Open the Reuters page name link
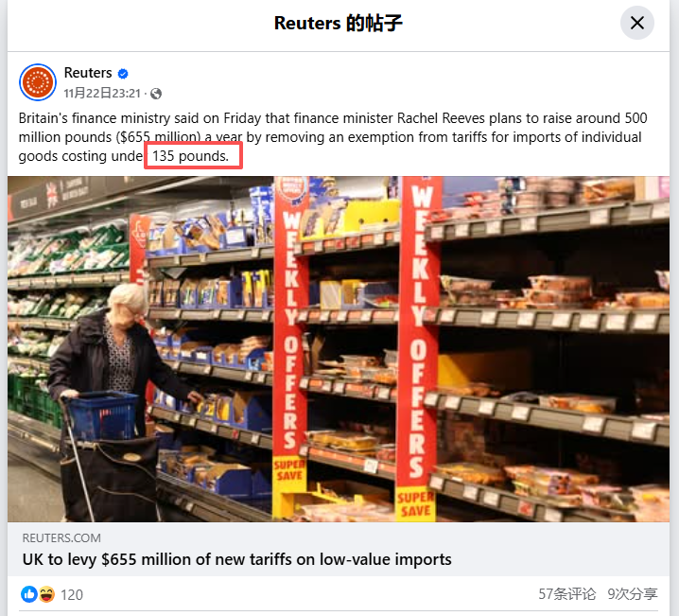The height and width of the screenshot is (616, 679). [x=88, y=73]
